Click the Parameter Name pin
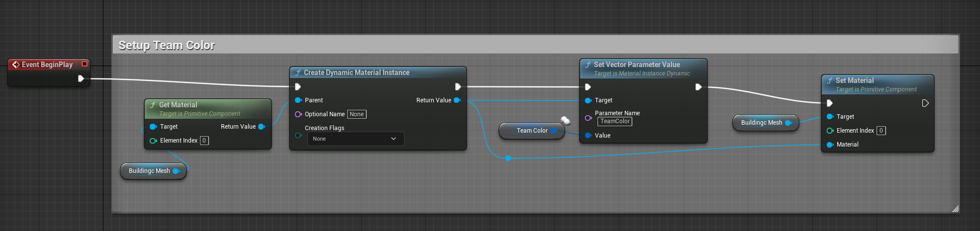 [x=588, y=118]
